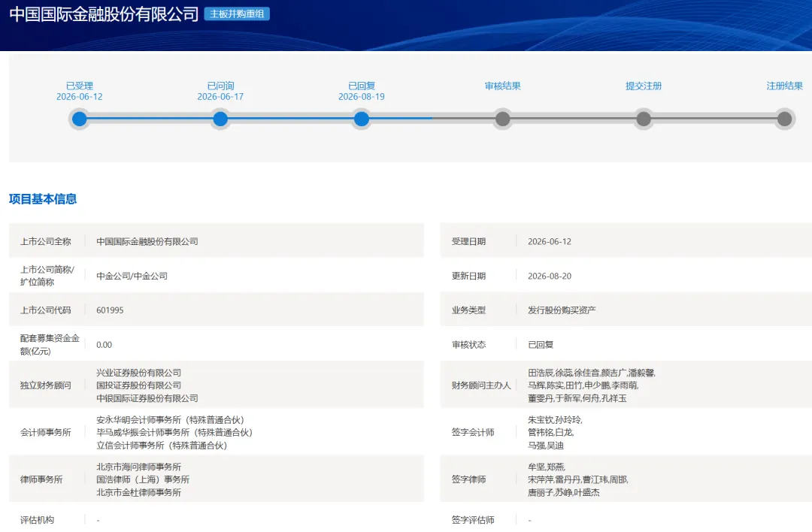
Task: Click the 马强,吴迪 signing accountants line
Action: (x=546, y=445)
